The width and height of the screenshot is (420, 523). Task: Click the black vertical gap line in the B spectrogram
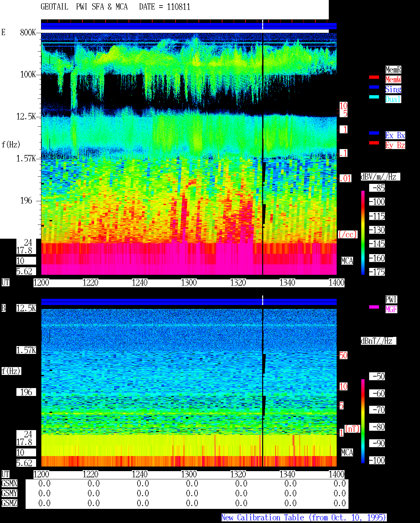pyautogui.click(x=263, y=387)
